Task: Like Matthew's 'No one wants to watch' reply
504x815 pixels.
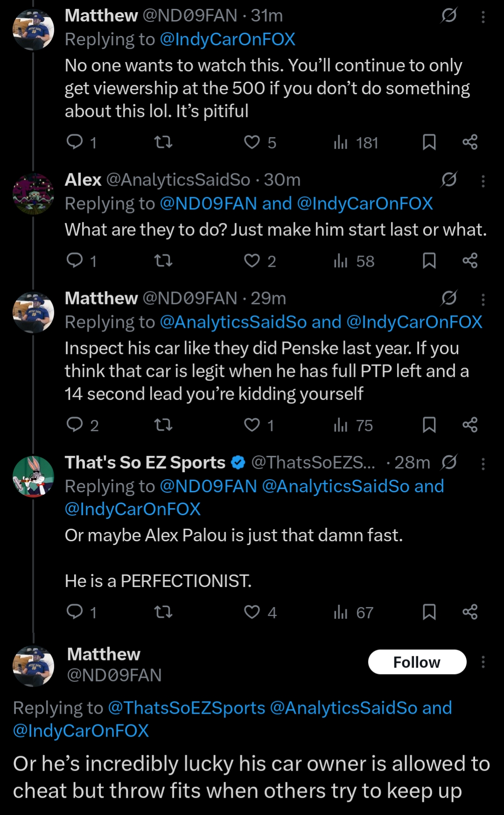Action: [252, 142]
